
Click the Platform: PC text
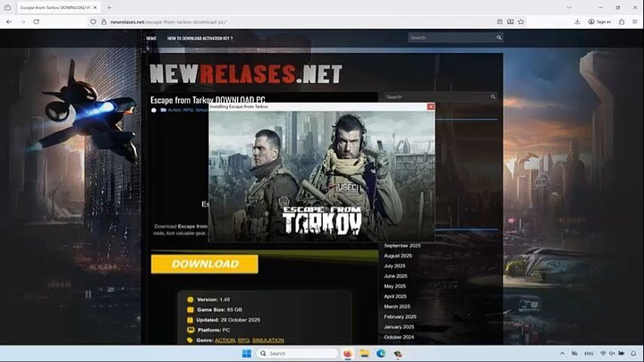click(214, 330)
